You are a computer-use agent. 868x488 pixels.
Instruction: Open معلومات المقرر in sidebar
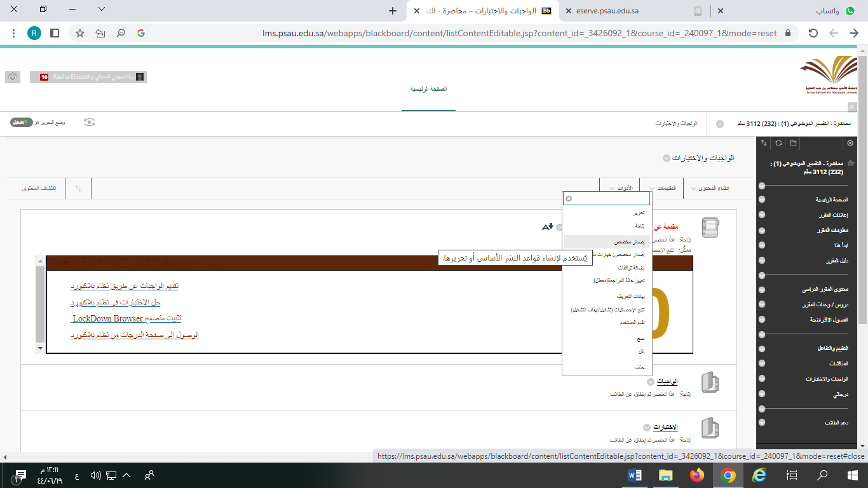tap(831, 230)
